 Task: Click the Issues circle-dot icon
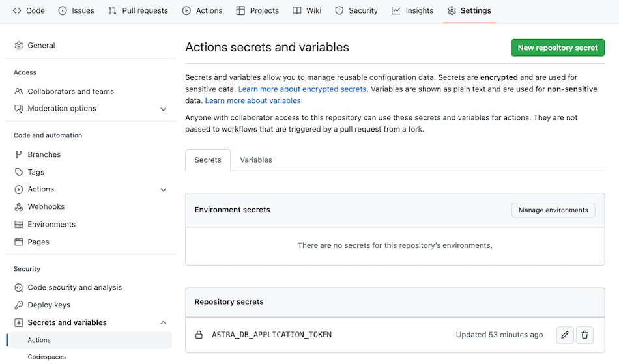pos(63,10)
